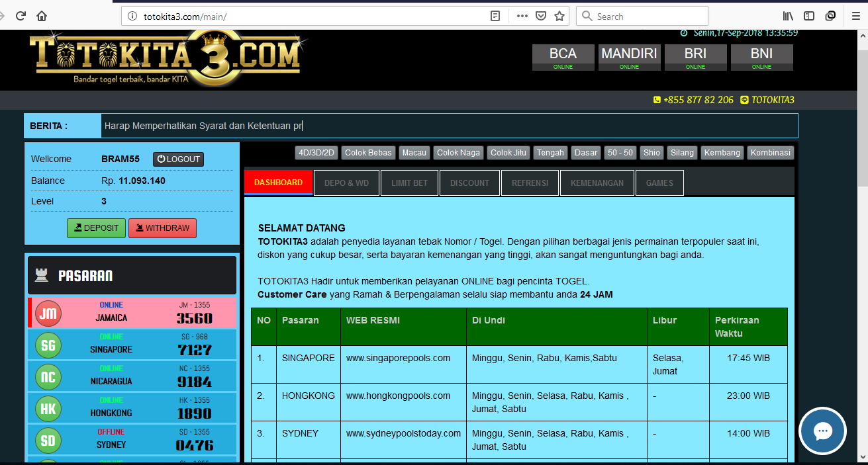Open the HK Hongkong market icon

(x=48, y=409)
